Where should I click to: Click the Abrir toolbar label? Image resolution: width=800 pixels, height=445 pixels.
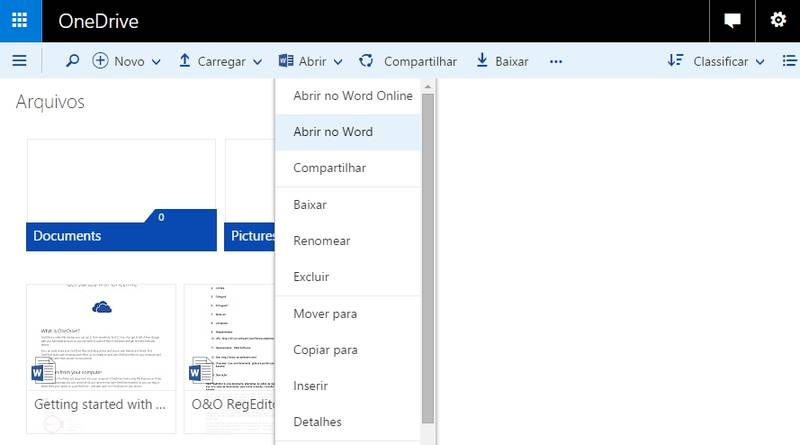tap(312, 61)
